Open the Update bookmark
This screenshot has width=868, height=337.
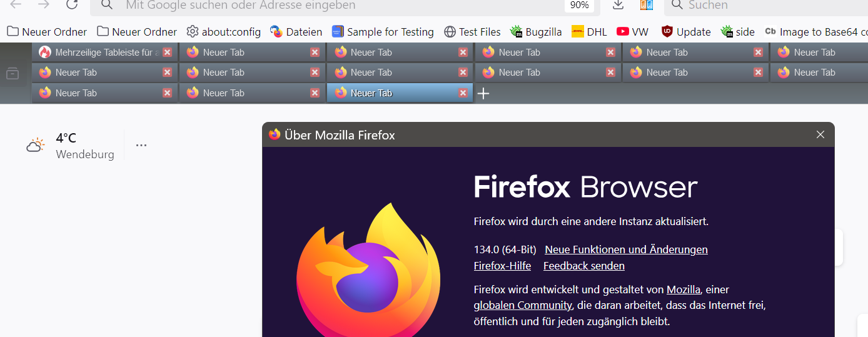(686, 32)
